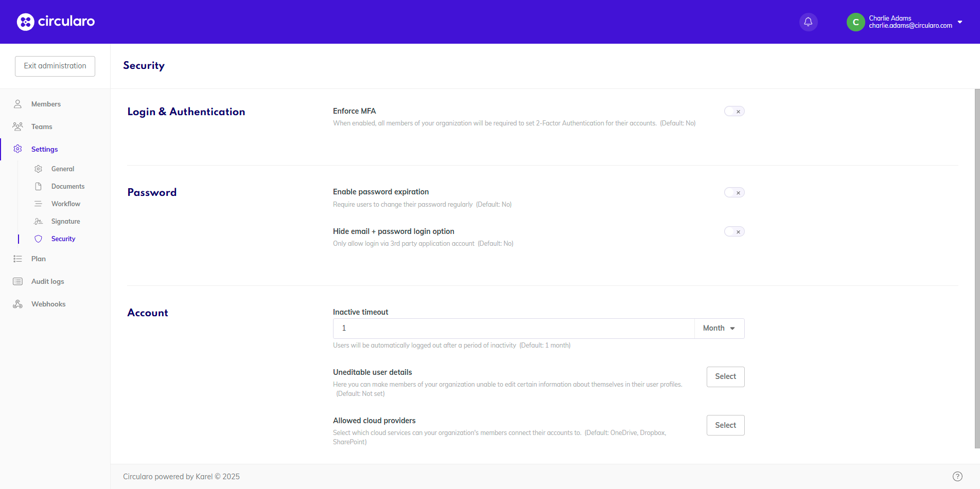Click Charlie Adams green avatar
Viewport: 980px width, 489px height.
855,22
